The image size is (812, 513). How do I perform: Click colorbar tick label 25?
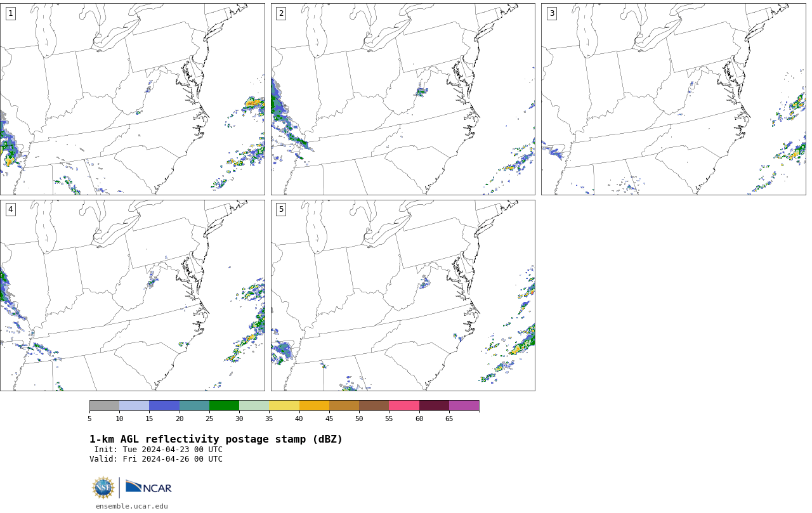pyautogui.click(x=209, y=419)
